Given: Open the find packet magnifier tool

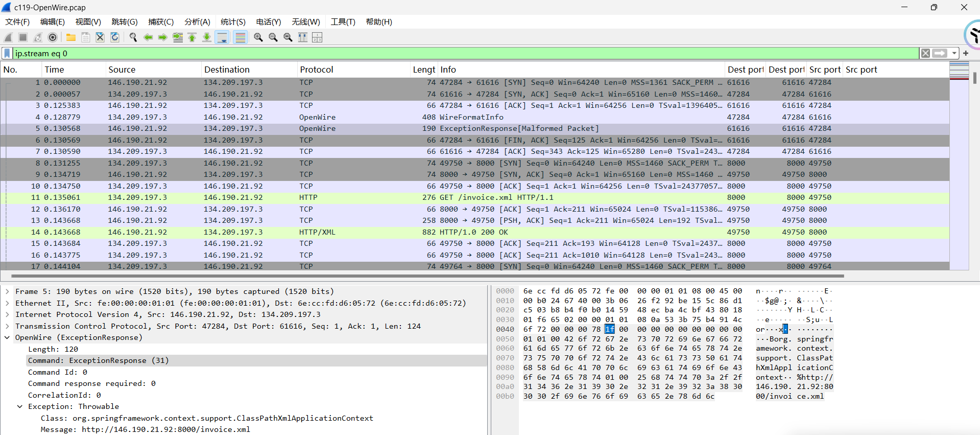Looking at the screenshot, I should point(133,37).
